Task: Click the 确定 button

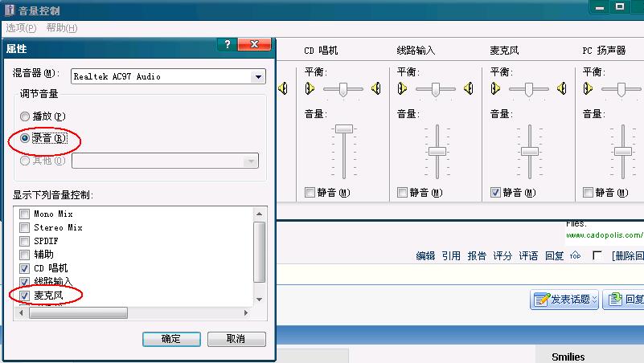Action: click(171, 339)
